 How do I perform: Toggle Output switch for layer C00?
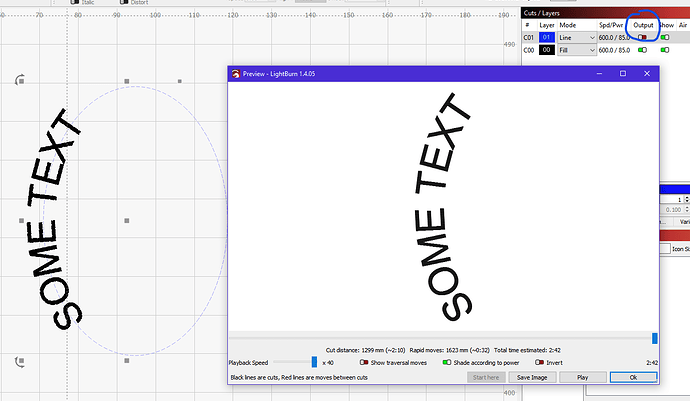pos(642,50)
